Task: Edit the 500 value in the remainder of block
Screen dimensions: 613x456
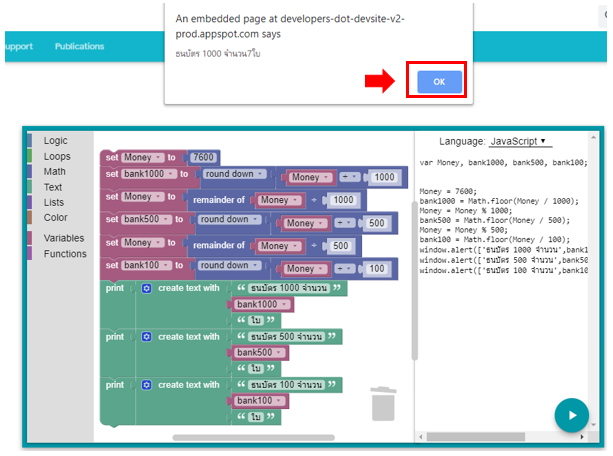Action: [x=340, y=246]
